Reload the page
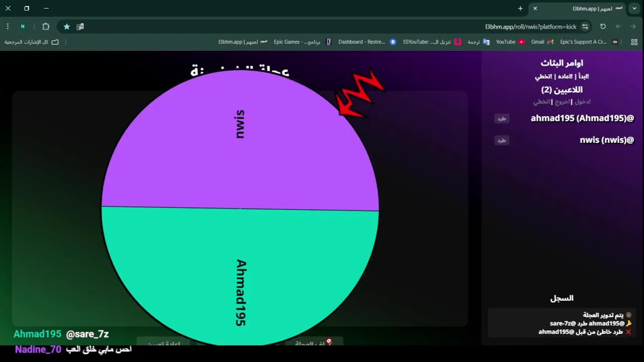The width and height of the screenshot is (644, 362). tap(603, 26)
